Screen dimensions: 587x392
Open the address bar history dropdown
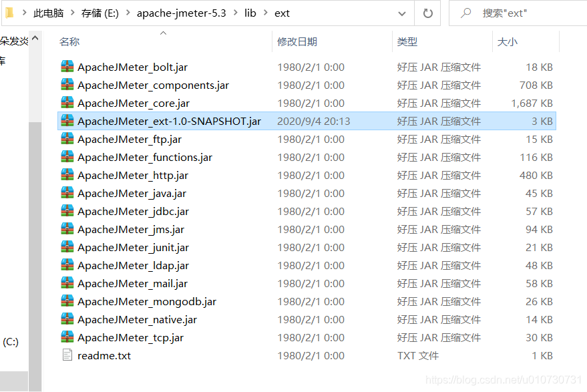402,14
